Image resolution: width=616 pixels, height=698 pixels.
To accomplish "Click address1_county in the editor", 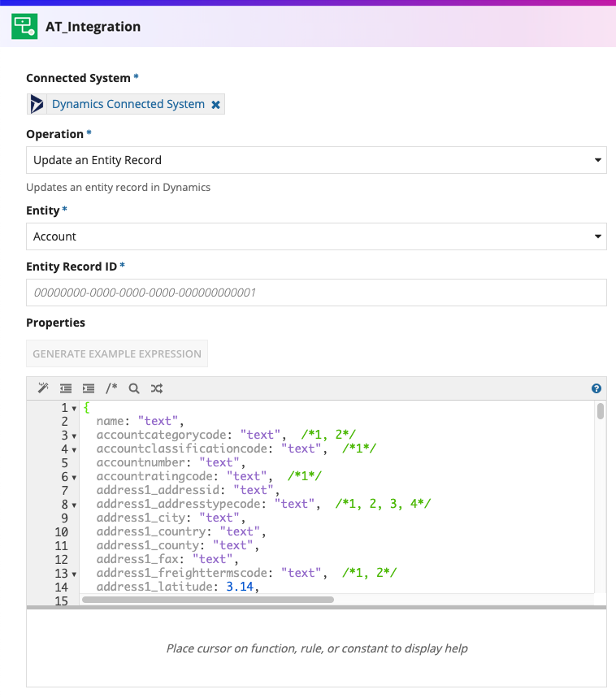I will (x=148, y=545).
